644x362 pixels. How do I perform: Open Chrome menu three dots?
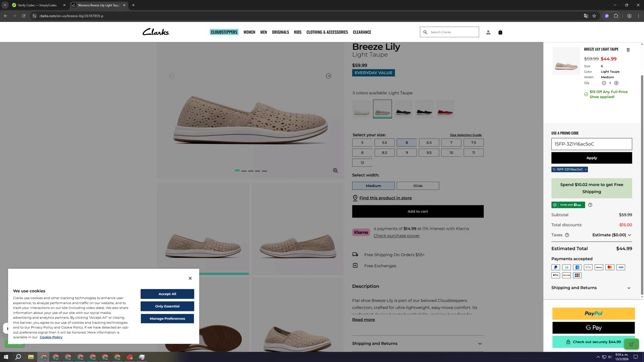coord(638,16)
